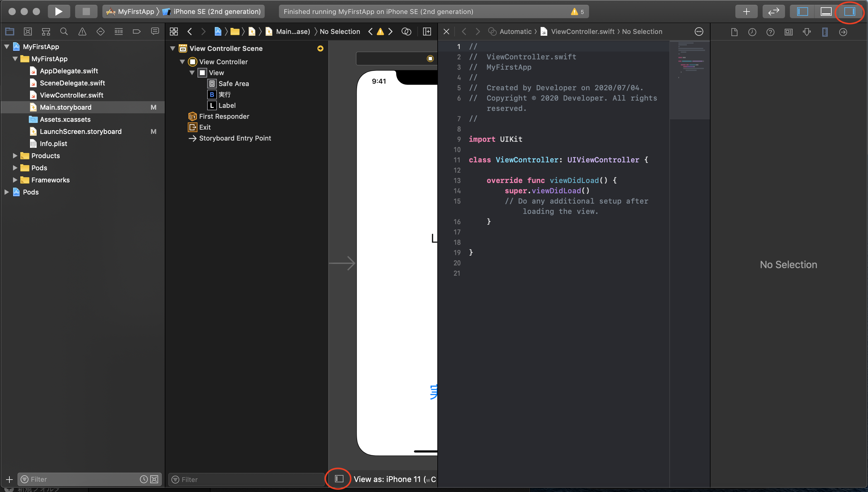The image size is (868, 492).
Task: Open the issue navigator warning icon
Action: point(82,32)
